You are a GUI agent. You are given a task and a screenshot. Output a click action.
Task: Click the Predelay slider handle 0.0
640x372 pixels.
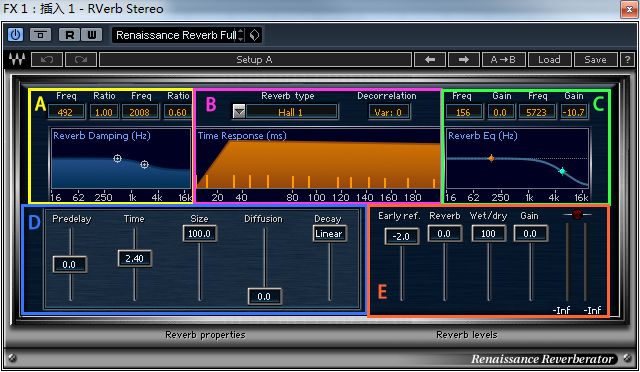click(69, 265)
